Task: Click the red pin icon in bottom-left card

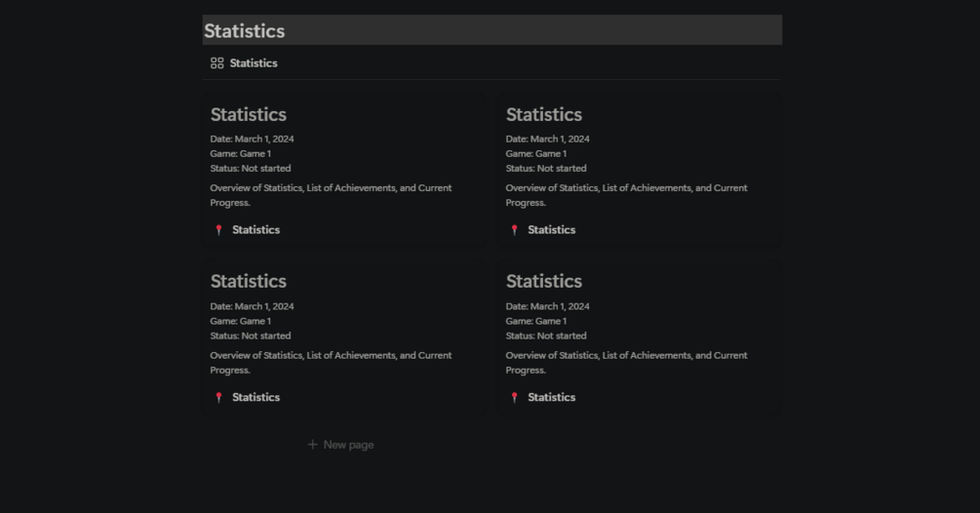Action: 218,398
